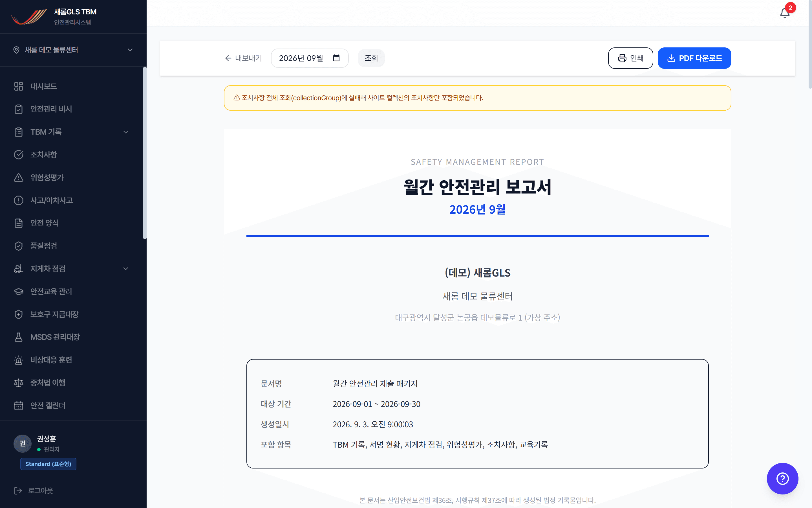Image resolution: width=812 pixels, height=508 pixels.
Task: Click the 안전 캘린더 calendar icon
Action: click(x=18, y=406)
